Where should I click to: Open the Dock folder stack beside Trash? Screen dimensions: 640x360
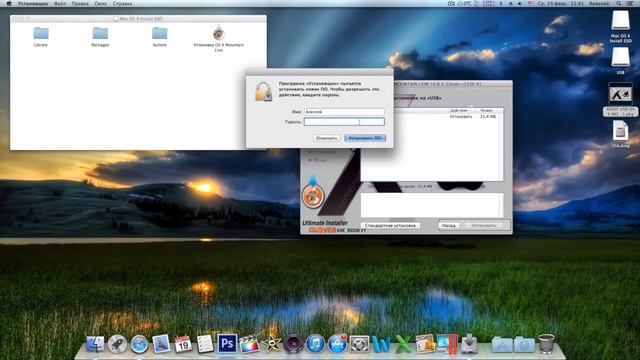[524, 344]
